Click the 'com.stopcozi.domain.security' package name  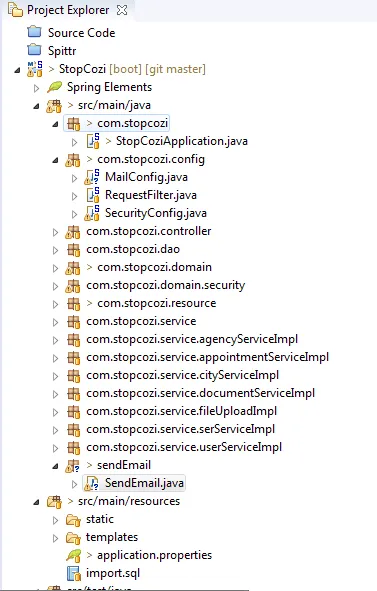tap(166, 285)
